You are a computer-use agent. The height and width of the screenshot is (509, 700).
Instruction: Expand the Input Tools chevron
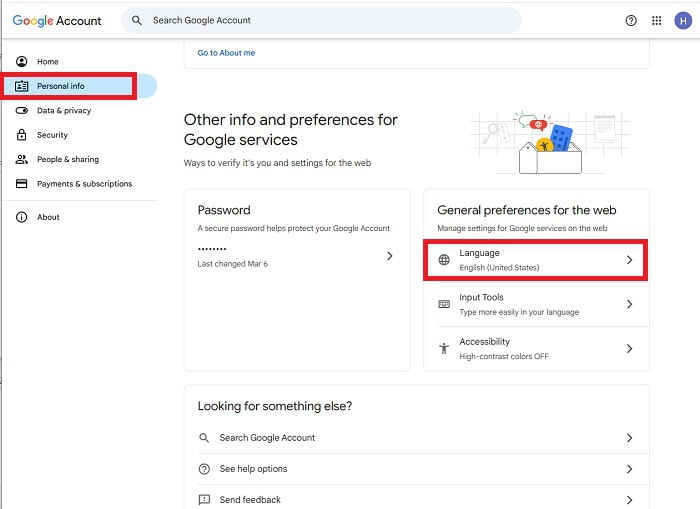coord(629,304)
